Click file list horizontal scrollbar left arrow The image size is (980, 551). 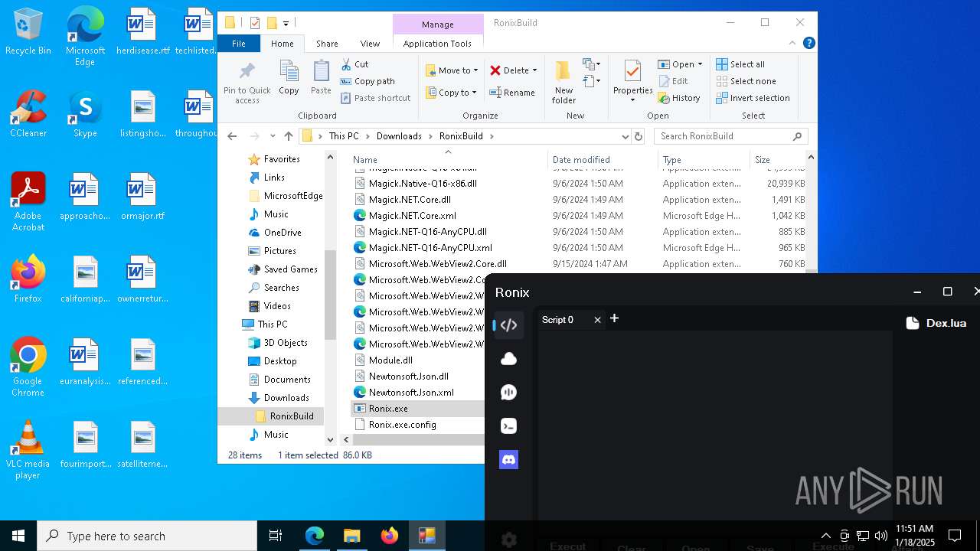pos(346,439)
